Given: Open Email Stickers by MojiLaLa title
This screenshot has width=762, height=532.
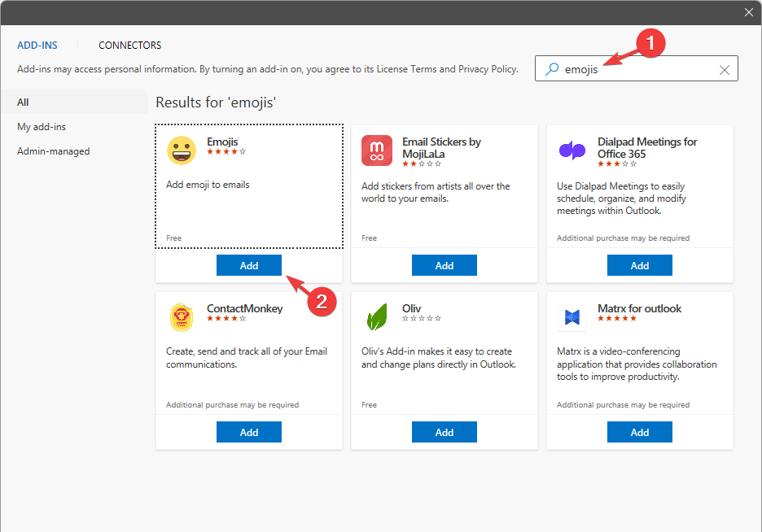Looking at the screenshot, I should point(441,147).
